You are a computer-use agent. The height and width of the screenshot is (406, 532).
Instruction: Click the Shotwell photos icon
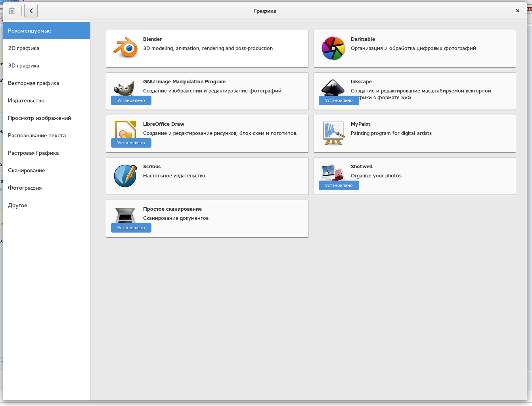(x=333, y=173)
